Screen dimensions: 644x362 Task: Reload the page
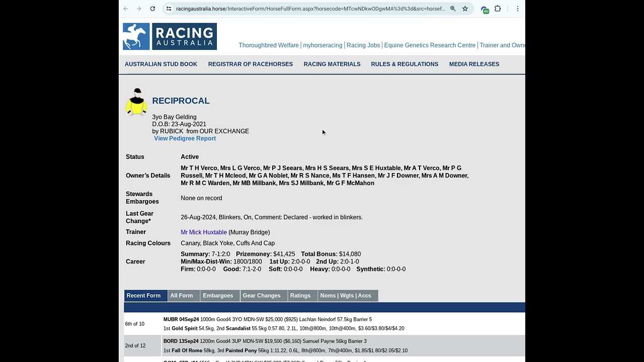(152, 9)
